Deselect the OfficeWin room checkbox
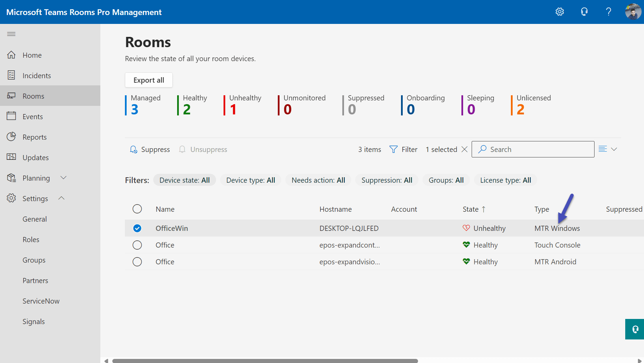The height and width of the screenshot is (363, 644). pyautogui.click(x=137, y=228)
